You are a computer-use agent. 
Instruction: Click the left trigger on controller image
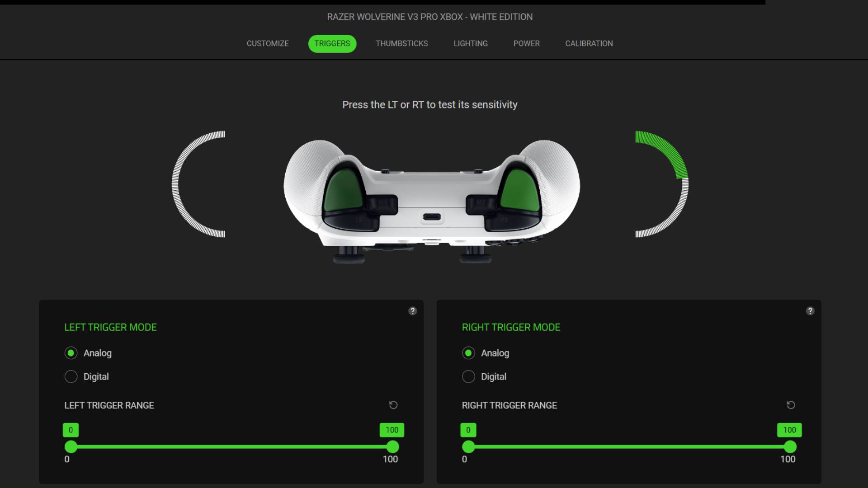[x=344, y=190]
